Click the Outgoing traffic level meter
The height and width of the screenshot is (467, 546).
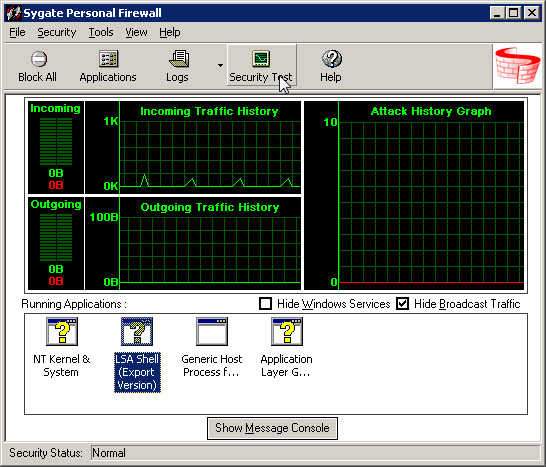tap(56, 243)
